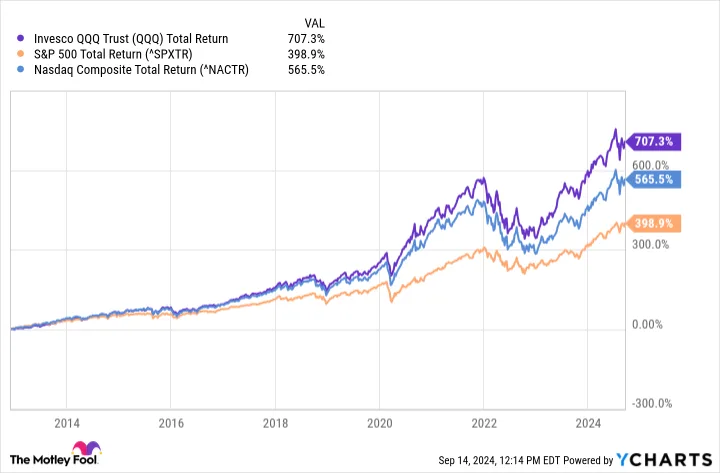Select the Nasdaq Composite Total Return label
This screenshot has width=720, height=473.
coord(141,70)
